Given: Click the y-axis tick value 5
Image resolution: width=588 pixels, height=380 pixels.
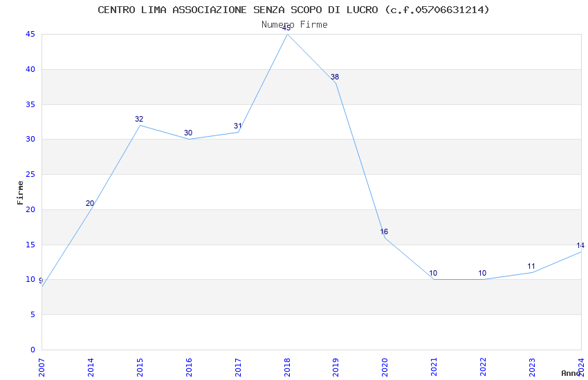Looking at the screenshot, I should point(33,314).
